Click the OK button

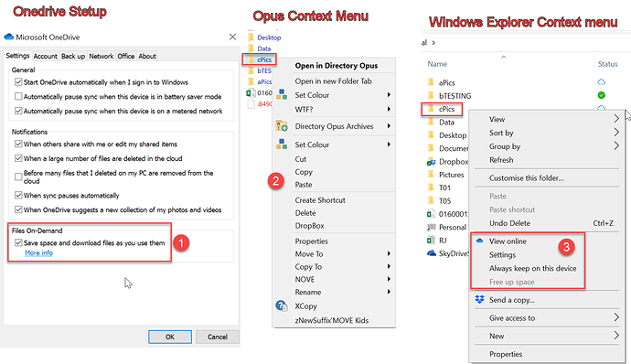[170, 337]
